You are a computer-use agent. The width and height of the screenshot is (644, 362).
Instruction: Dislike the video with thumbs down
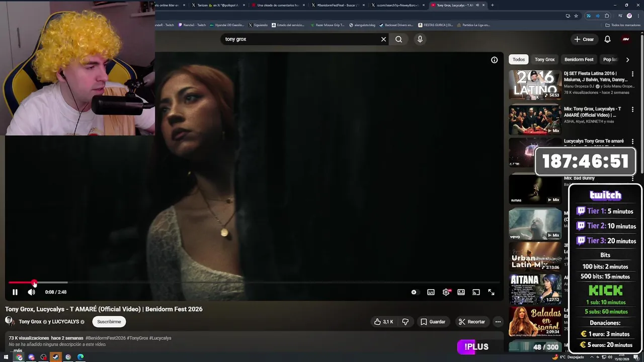[x=405, y=322]
